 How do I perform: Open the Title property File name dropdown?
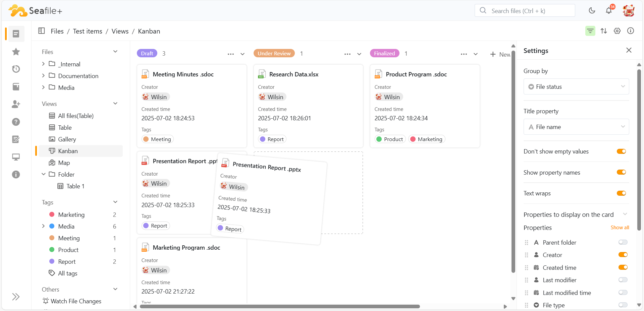pyautogui.click(x=576, y=127)
